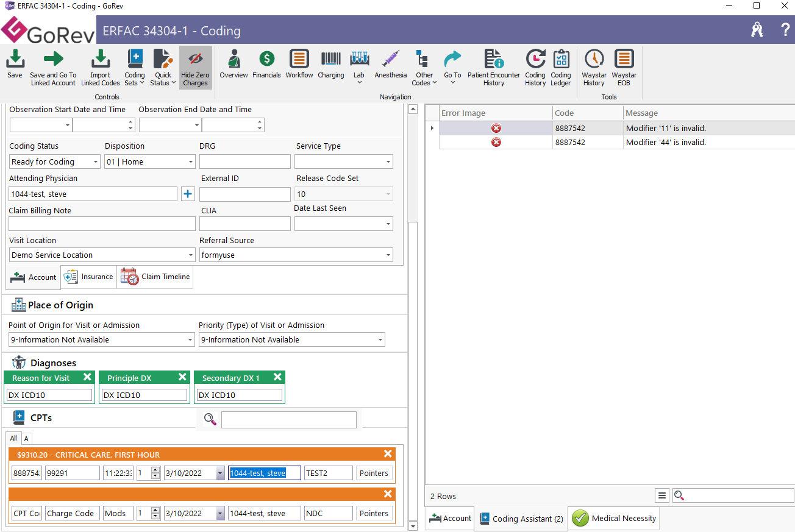Click the CPT search magnifier icon
Screen dimensions: 795x532
[210, 419]
